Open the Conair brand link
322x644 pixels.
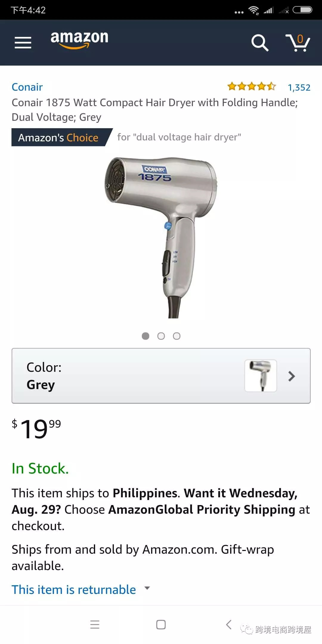pos(27,87)
